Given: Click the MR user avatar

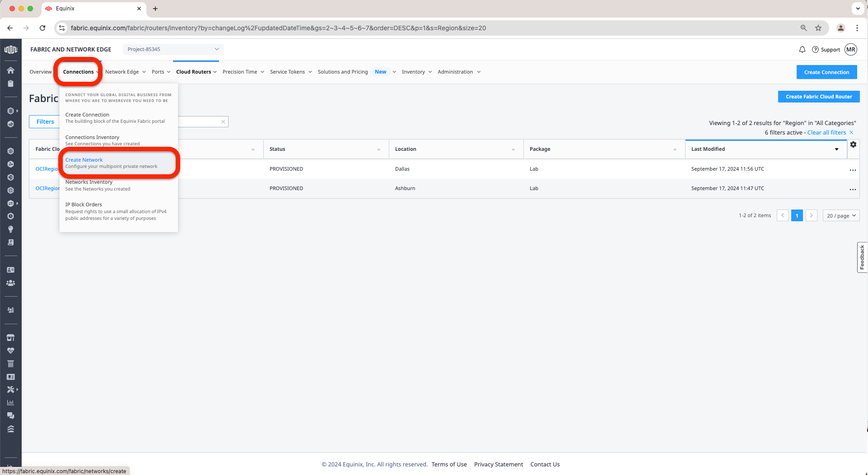Looking at the screenshot, I should click(x=851, y=50).
